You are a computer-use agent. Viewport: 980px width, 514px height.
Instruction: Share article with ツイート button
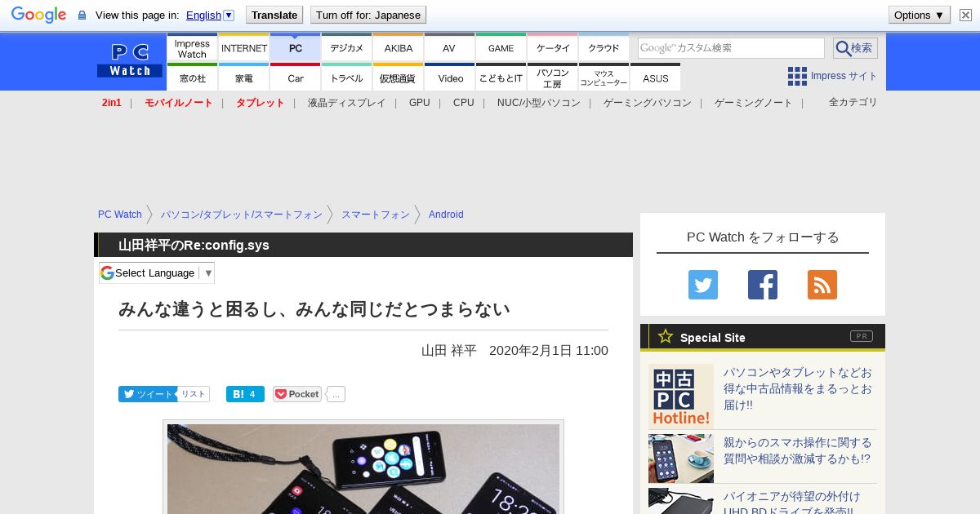(x=148, y=394)
